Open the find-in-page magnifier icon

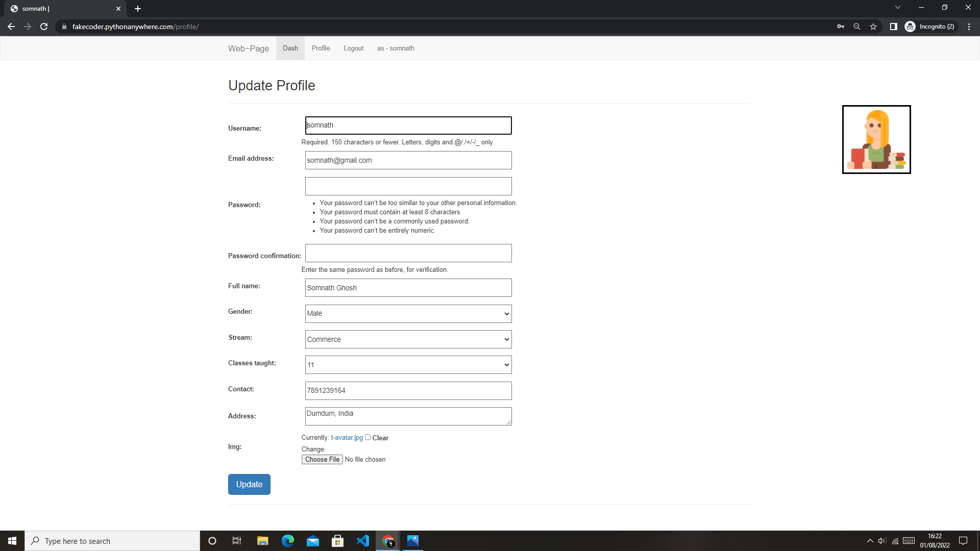coord(857,27)
